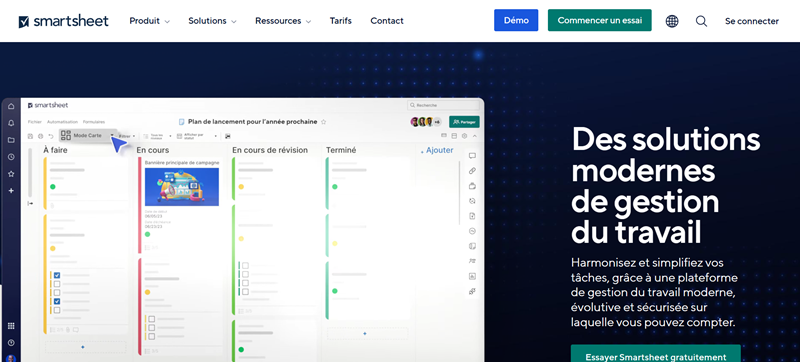The image size is (800, 362).
Task: Uncheck the top checked box in À faire checklist
Action: [57, 275]
